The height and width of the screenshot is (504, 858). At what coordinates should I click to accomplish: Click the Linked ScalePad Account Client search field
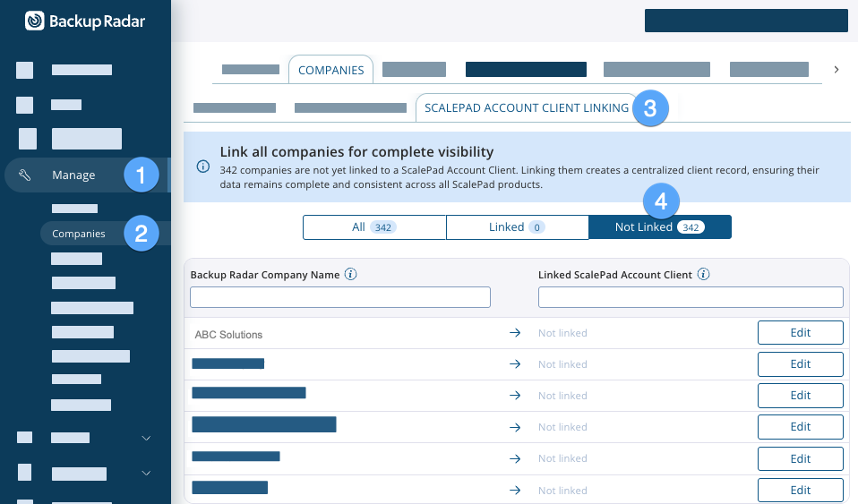(691, 297)
